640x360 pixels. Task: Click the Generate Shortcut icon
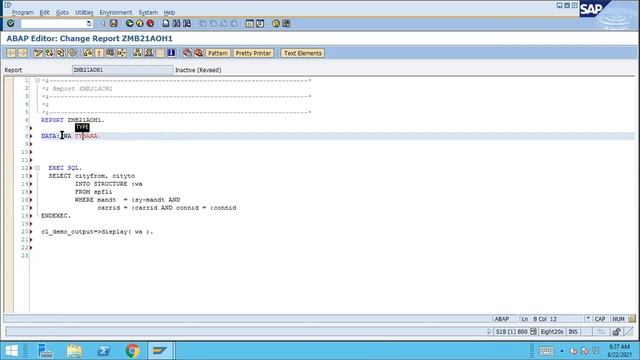pyautogui.click(x=260, y=23)
